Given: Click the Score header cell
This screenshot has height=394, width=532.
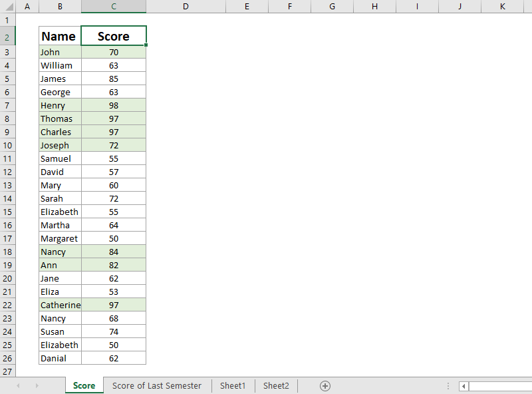Looking at the screenshot, I should click(113, 36).
